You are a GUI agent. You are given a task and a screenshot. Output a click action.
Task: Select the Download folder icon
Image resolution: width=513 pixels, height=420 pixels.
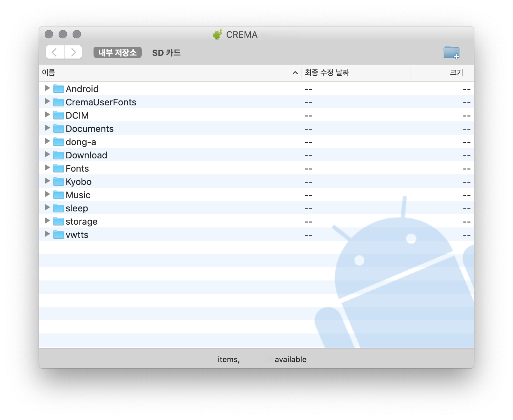point(59,155)
